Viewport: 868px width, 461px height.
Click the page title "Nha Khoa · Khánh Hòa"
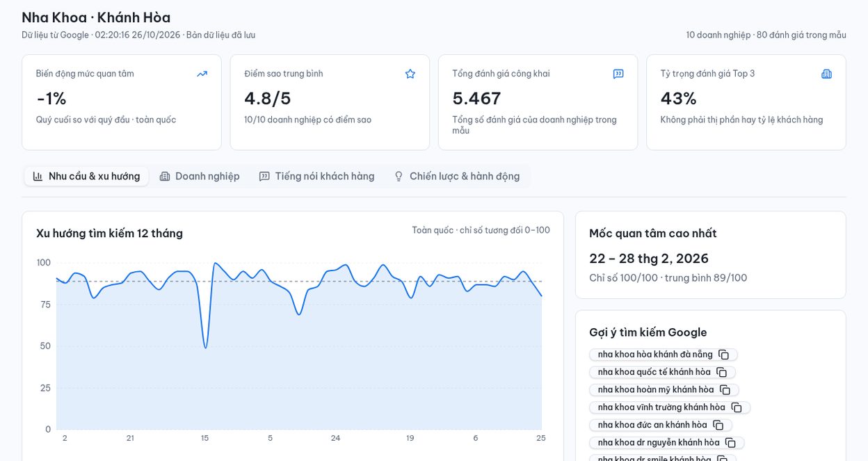click(x=96, y=17)
